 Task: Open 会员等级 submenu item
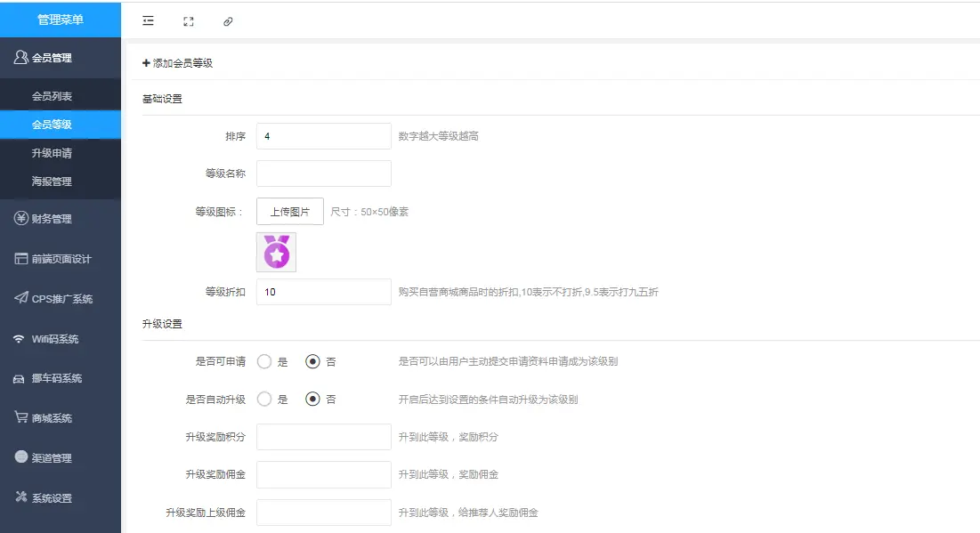pyautogui.click(x=61, y=125)
